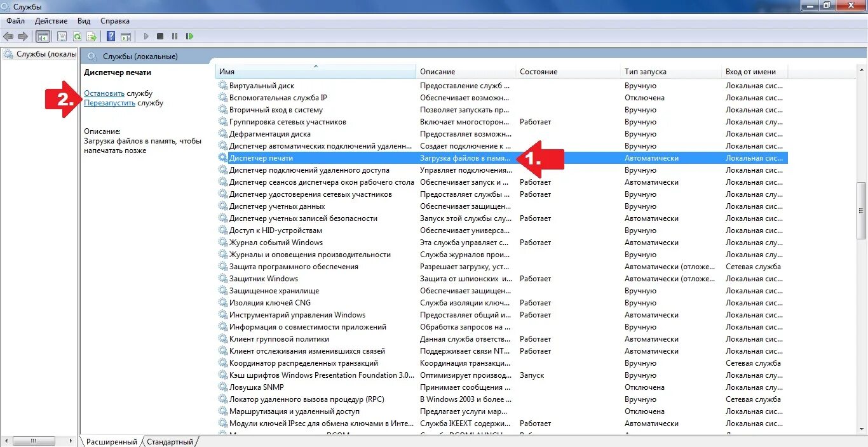Select Диспетчер удостоверения сетевых участников
Screen dimensions: 868x447
click(x=310, y=194)
